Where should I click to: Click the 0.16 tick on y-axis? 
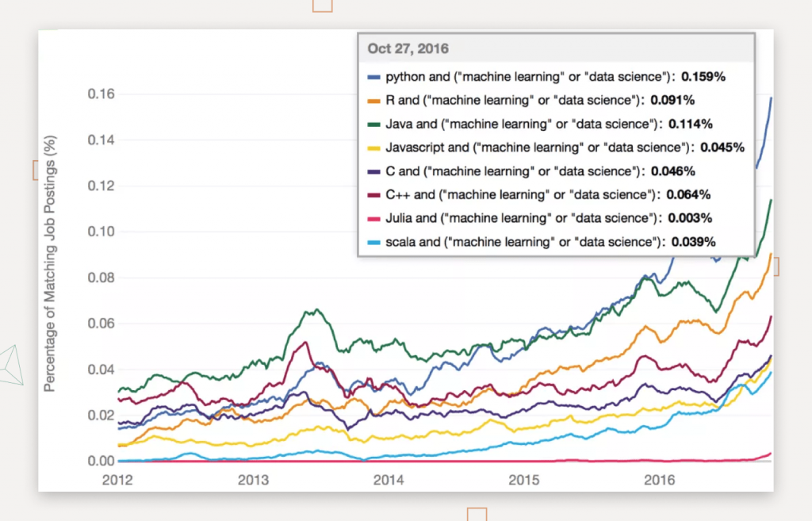pos(101,94)
